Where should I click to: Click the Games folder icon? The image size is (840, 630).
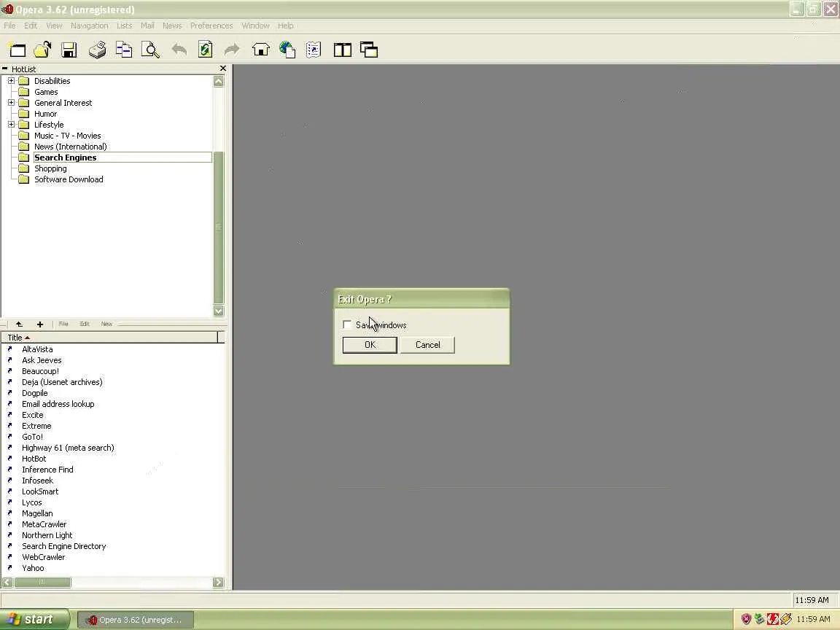[23, 92]
